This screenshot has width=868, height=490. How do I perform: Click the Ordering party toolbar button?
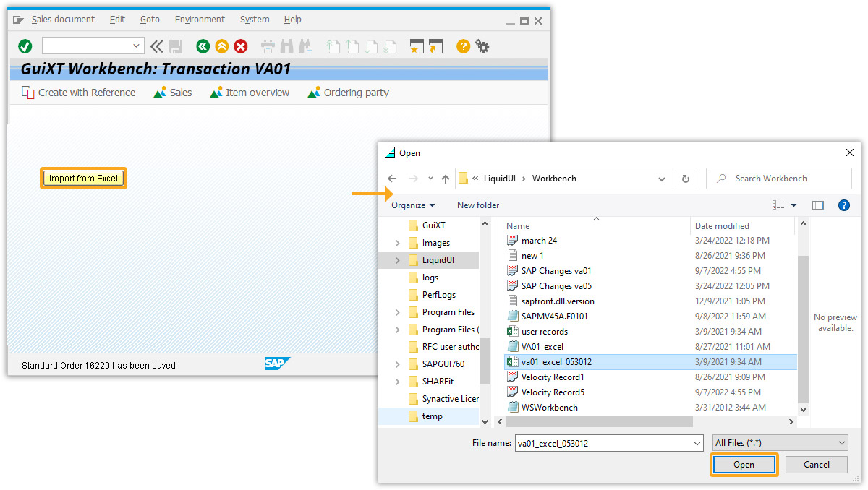click(x=349, y=93)
